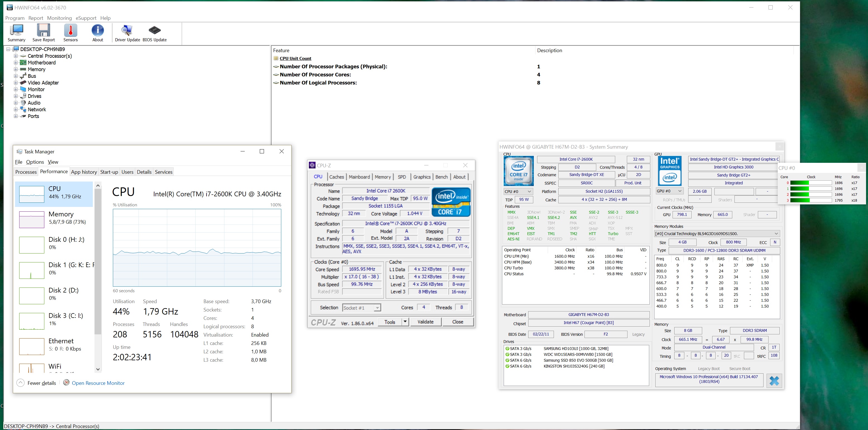Select the CPU graph thumbnail in Task Manager

[x=32, y=194]
